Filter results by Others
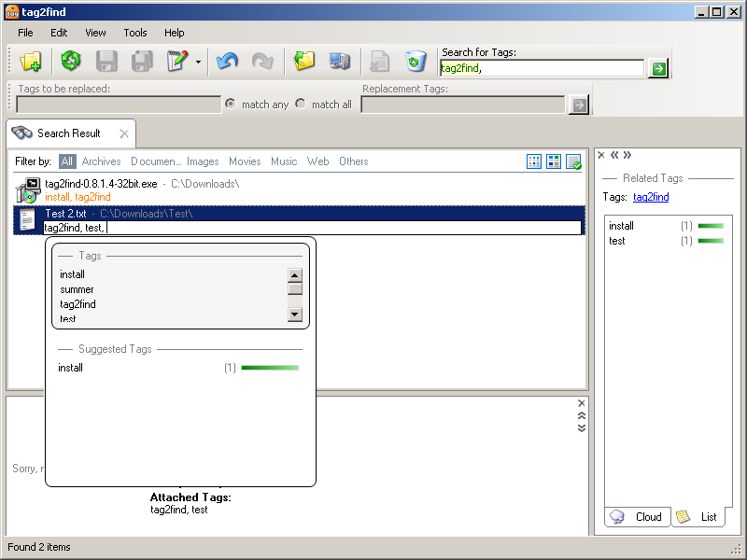747x560 pixels. [354, 161]
